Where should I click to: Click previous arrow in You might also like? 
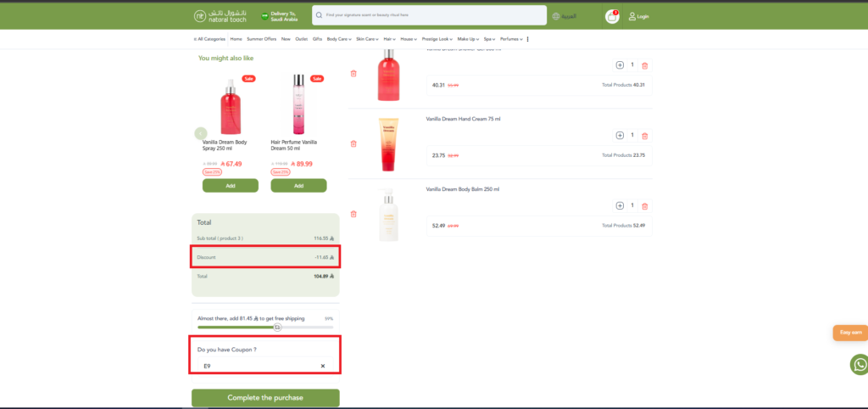click(200, 133)
